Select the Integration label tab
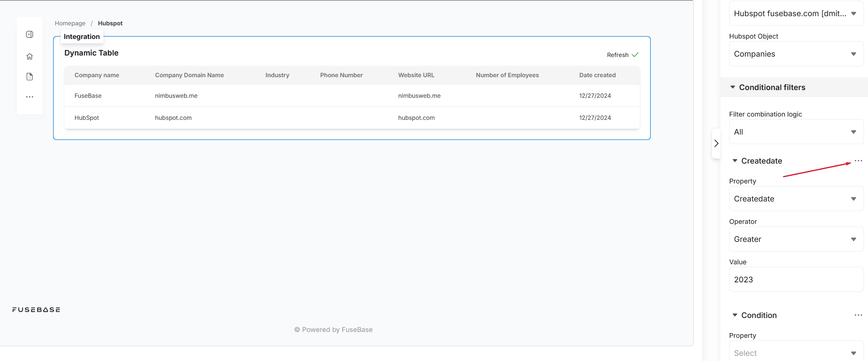This screenshot has height=361, width=868. tap(82, 37)
